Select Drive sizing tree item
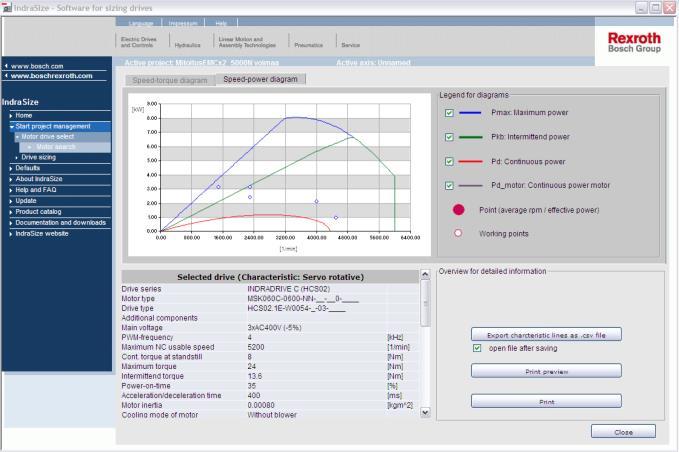679x452 pixels. (x=39, y=158)
